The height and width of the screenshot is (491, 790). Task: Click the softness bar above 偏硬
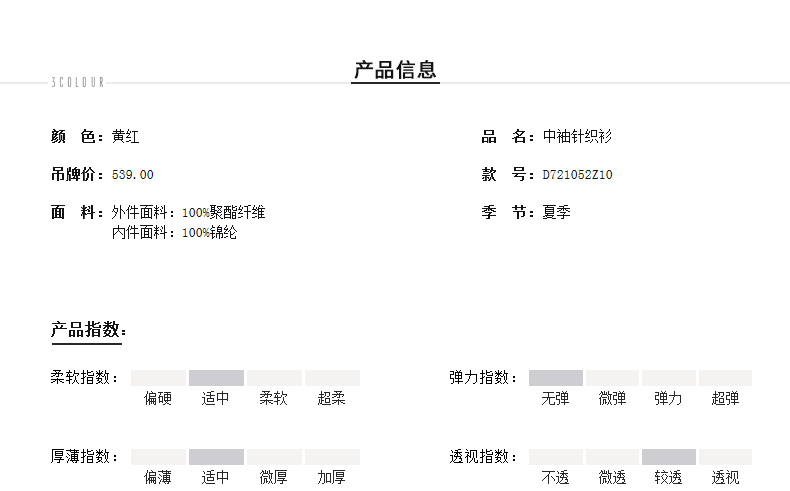click(x=158, y=378)
